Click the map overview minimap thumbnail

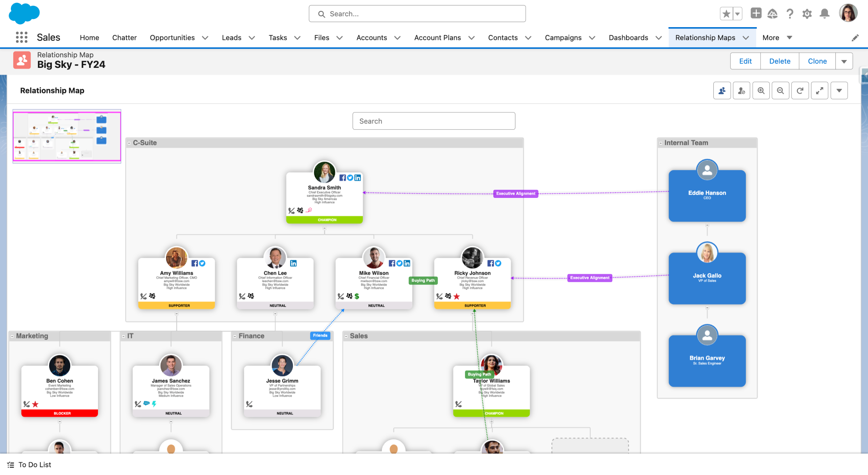pyautogui.click(x=67, y=136)
